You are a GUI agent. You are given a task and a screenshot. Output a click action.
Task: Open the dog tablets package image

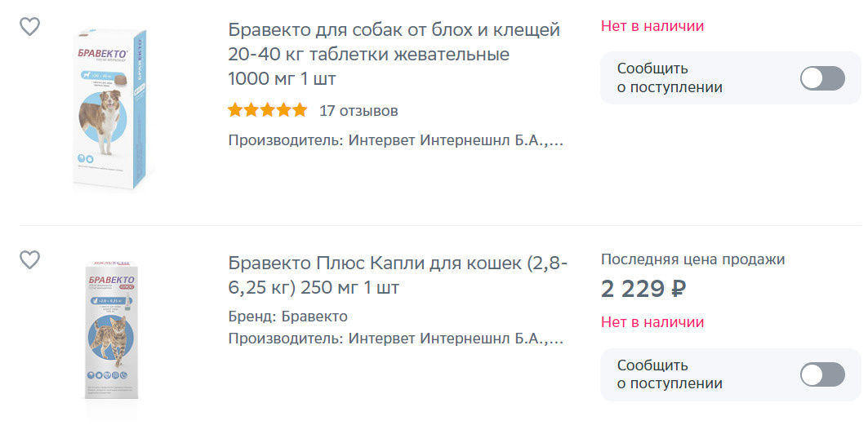(x=111, y=109)
